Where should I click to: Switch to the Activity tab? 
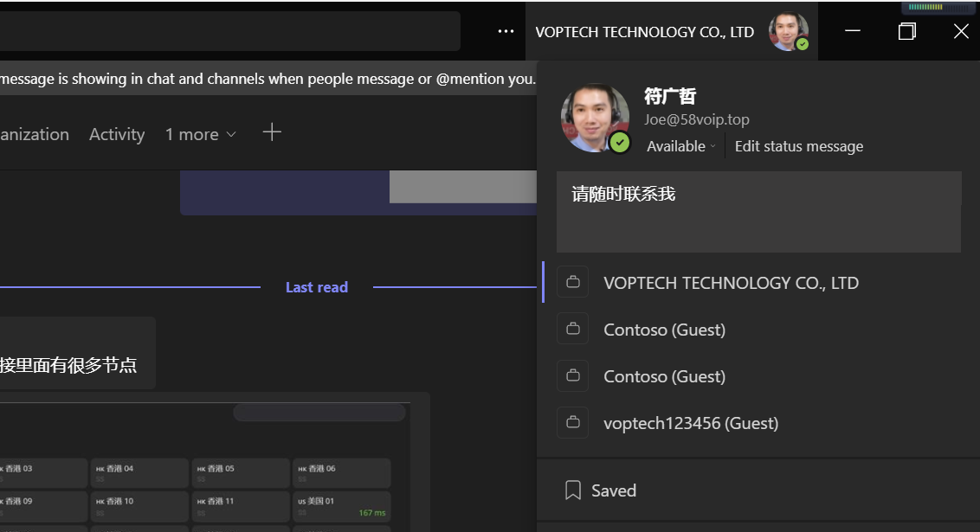tap(116, 134)
